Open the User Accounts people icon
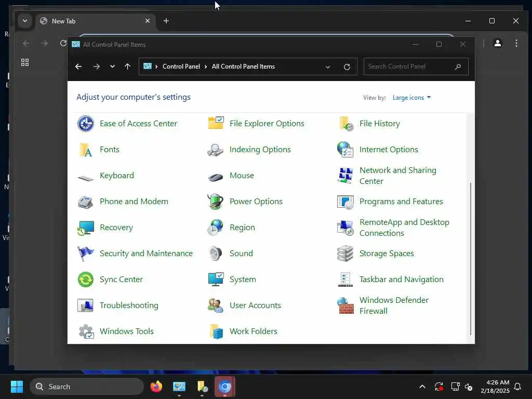The height and width of the screenshot is (399, 532). pos(216,305)
